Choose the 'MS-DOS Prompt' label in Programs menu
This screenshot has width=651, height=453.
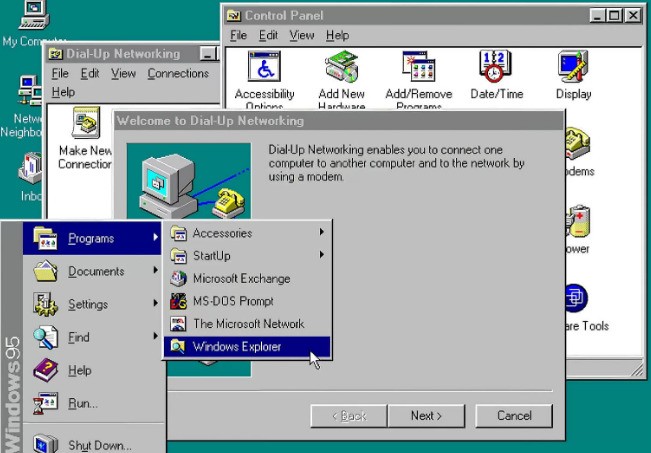point(233,301)
